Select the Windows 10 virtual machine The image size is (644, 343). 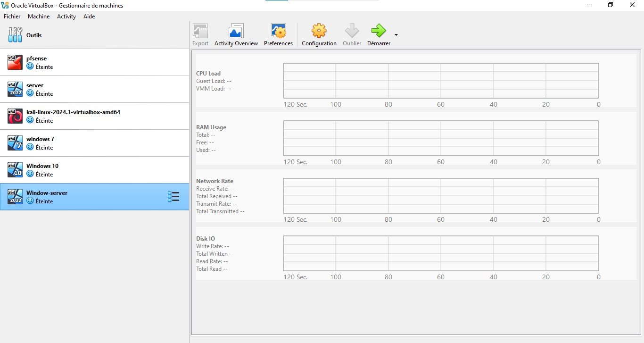click(94, 170)
